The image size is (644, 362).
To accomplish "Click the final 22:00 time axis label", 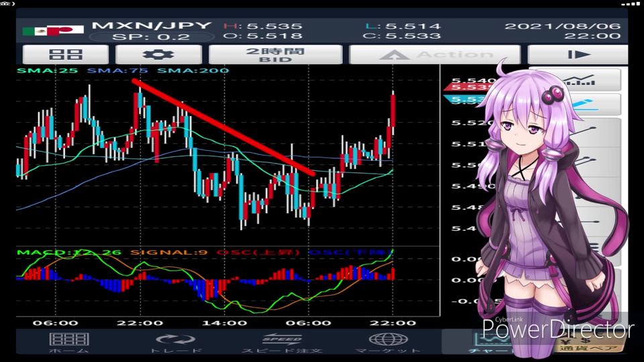I will [x=392, y=323].
